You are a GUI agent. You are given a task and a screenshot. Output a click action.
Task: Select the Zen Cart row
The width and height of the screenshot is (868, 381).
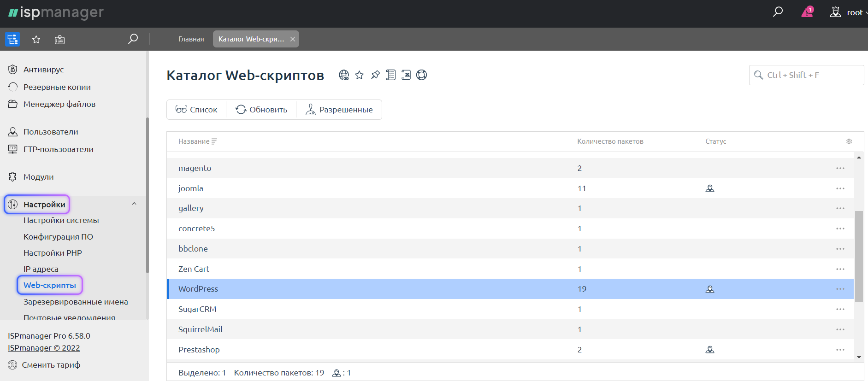coord(510,269)
